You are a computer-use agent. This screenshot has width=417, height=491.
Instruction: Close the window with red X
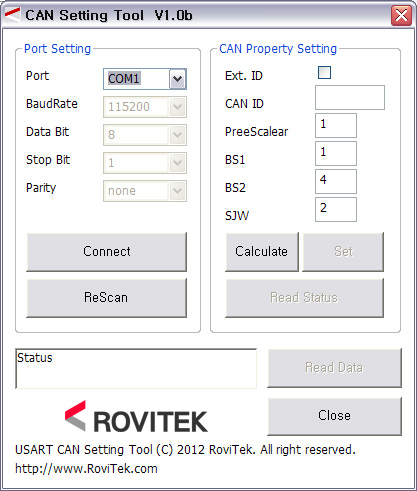[x=401, y=15]
